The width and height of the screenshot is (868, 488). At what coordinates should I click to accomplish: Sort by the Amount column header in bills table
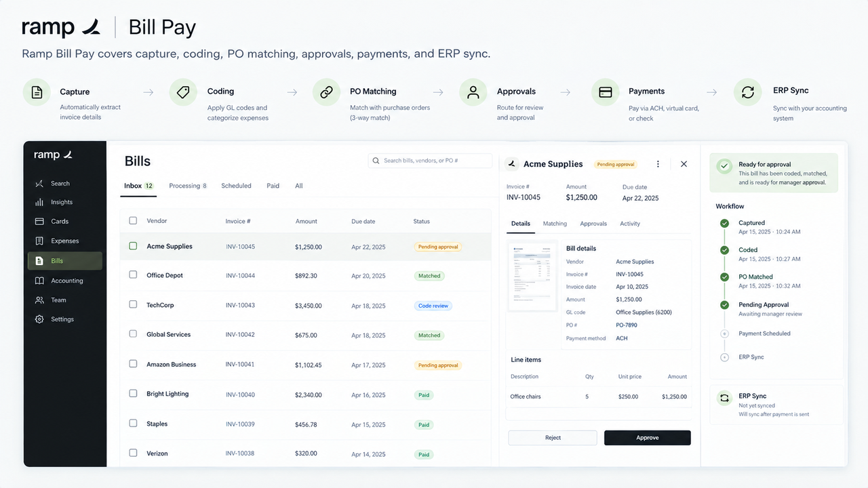click(x=307, y=222)
